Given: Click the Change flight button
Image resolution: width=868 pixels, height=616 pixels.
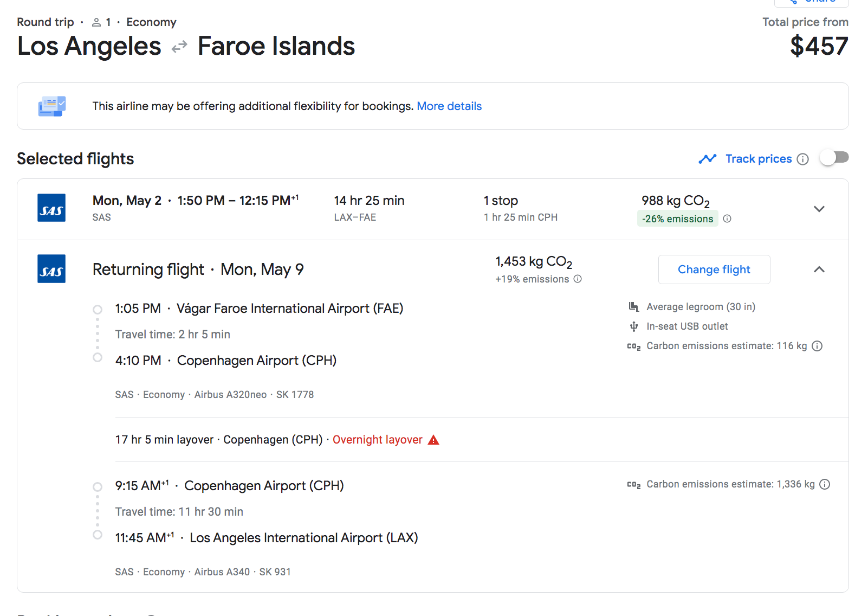Looking at the screenshot, I should point(714,269).
